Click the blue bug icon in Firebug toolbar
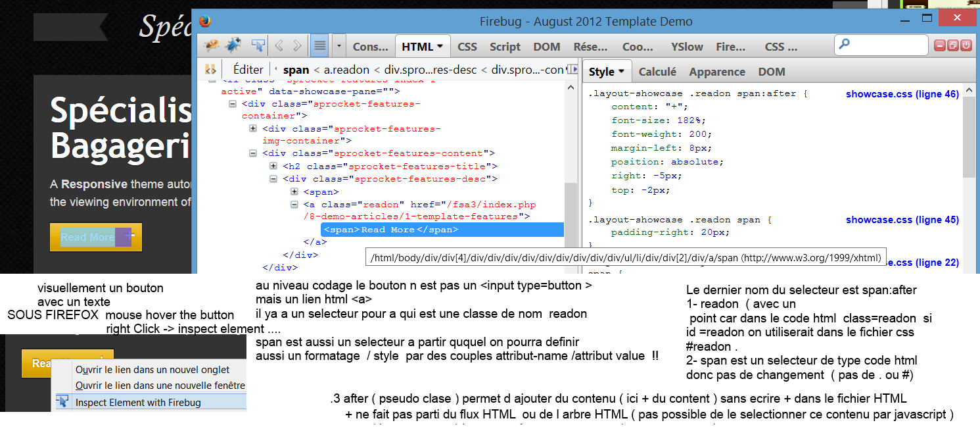The width and height of the screenshot is (980, 429). pos(234,45)
